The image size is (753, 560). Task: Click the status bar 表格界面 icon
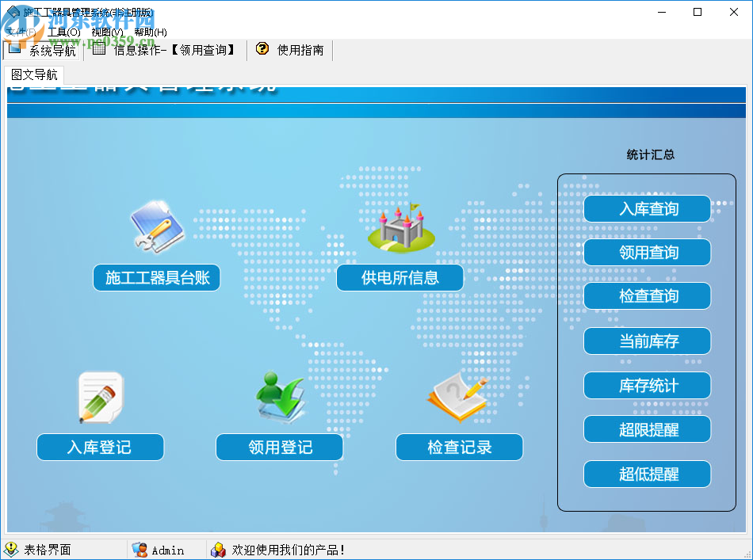(x=10, y=550)
